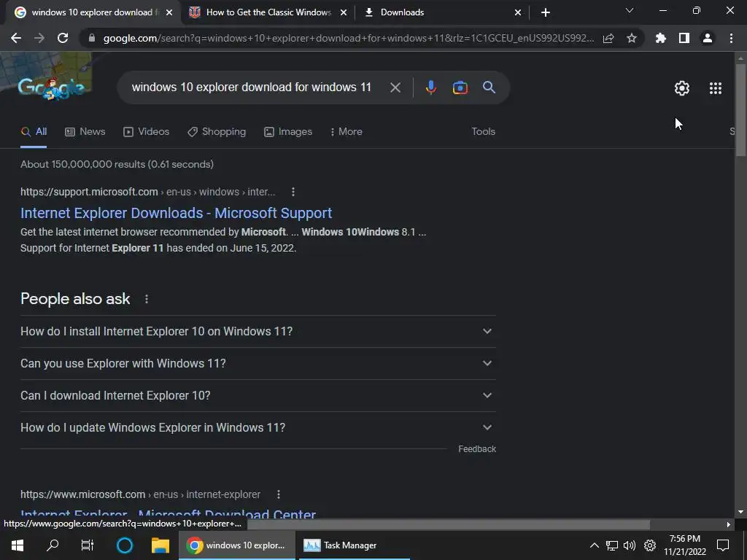Viewport: 747px width, 560px height.
Task: Click the Chrome taskbar button
Action: [237, 545]
